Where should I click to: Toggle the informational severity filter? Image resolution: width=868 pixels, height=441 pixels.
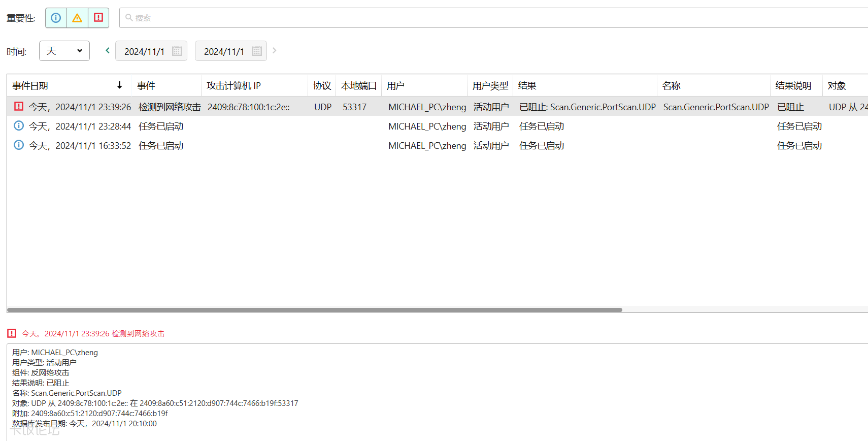56,18
